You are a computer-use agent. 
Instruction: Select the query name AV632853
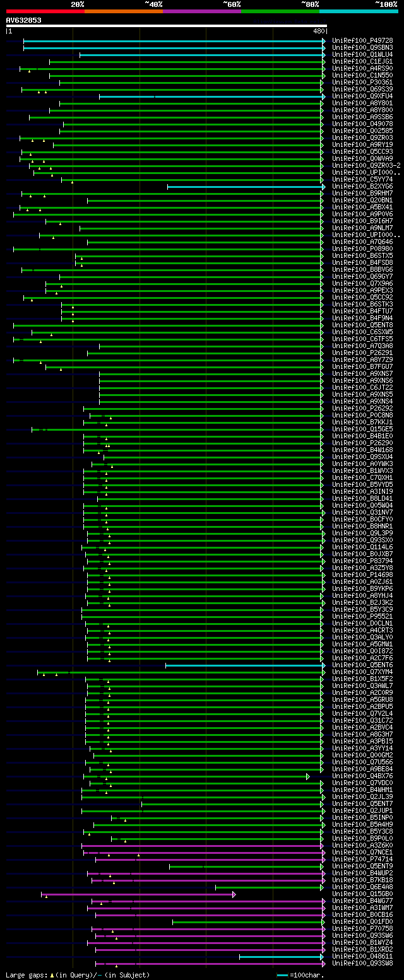[24, 20]
